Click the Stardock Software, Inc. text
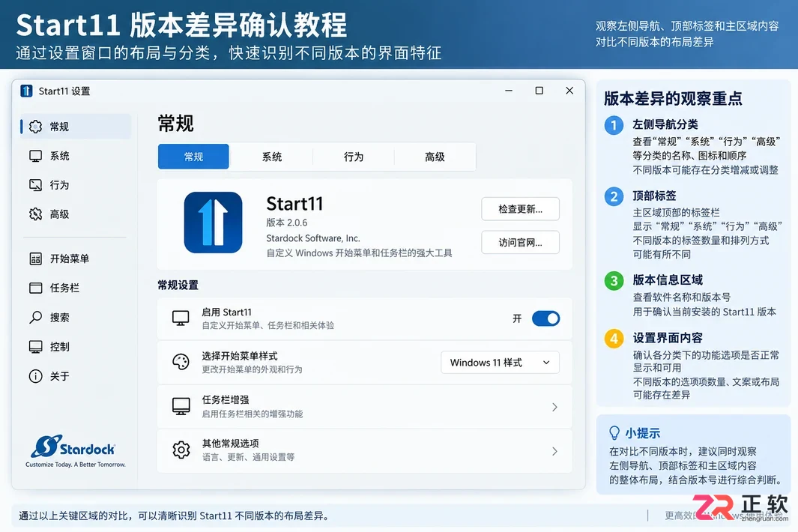 313,238
